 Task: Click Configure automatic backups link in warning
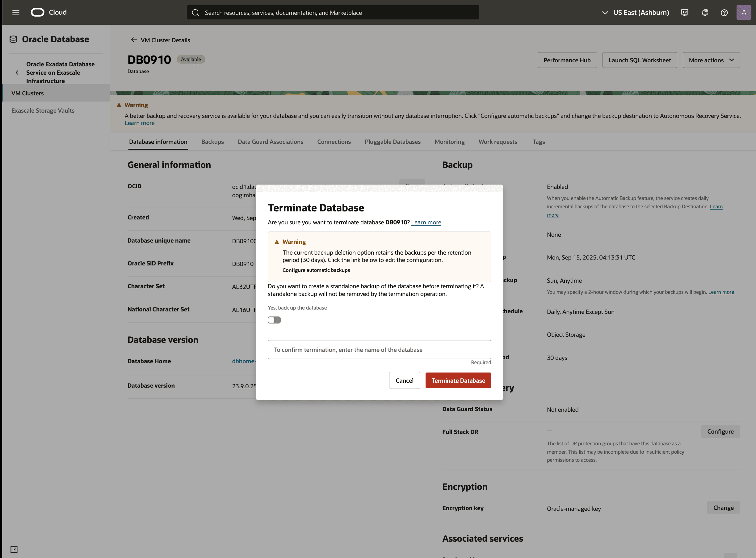pos(316,270)
